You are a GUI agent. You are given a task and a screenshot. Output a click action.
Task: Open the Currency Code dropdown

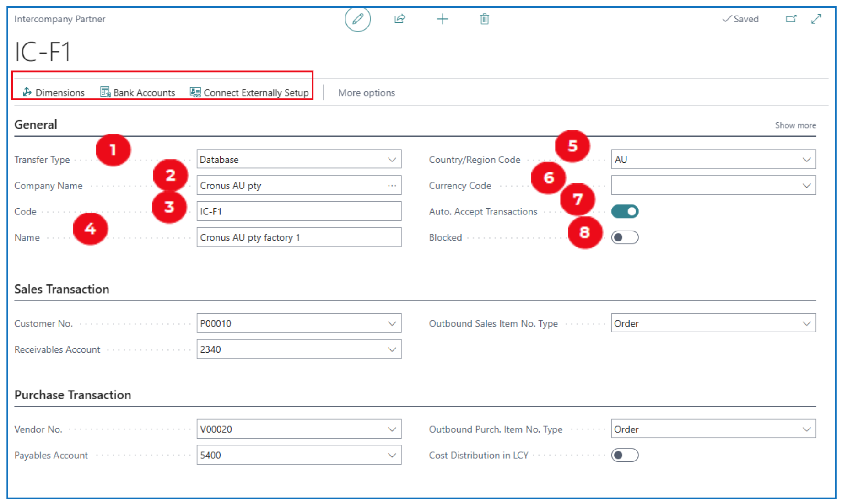pos(806,186)
